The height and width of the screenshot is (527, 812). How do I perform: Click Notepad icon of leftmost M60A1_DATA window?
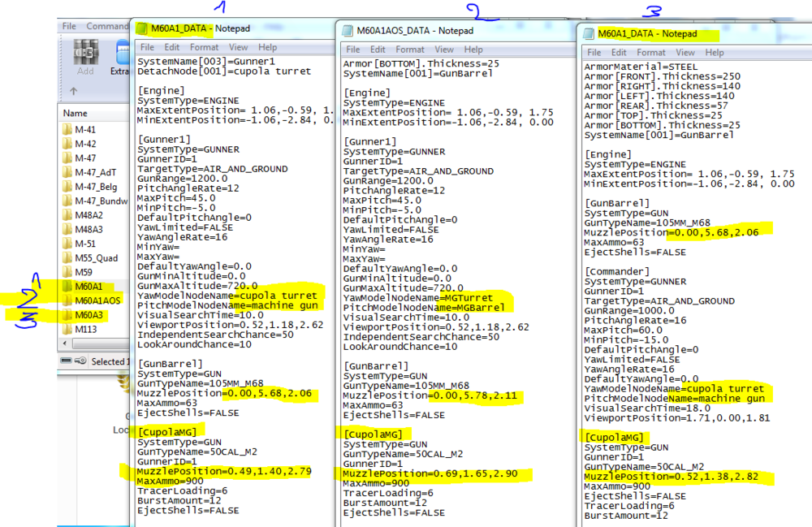point(142,28)
